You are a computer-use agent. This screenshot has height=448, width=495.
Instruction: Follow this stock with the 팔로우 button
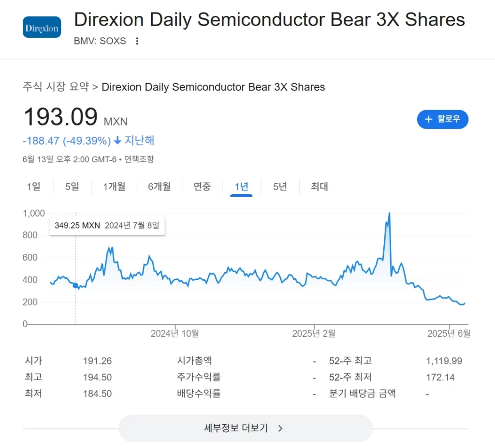point(443,119)
